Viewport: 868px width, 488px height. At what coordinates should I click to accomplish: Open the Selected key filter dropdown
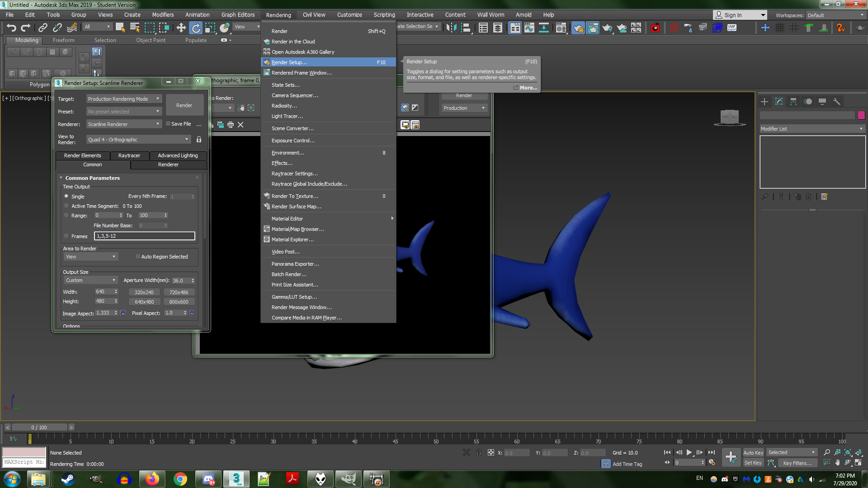click(792, 452)
